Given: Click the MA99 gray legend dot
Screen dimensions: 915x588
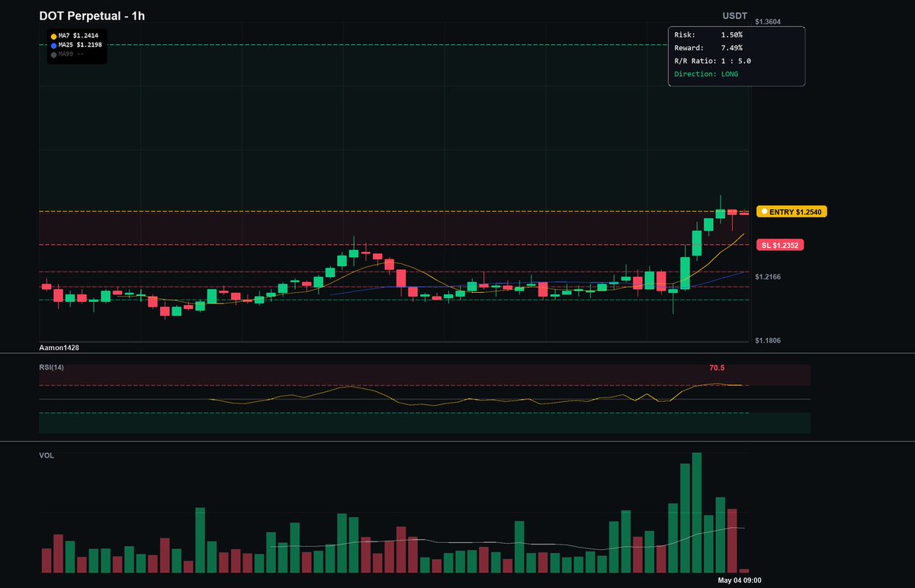Looking at the screenshot, I should tap(53, 54).
